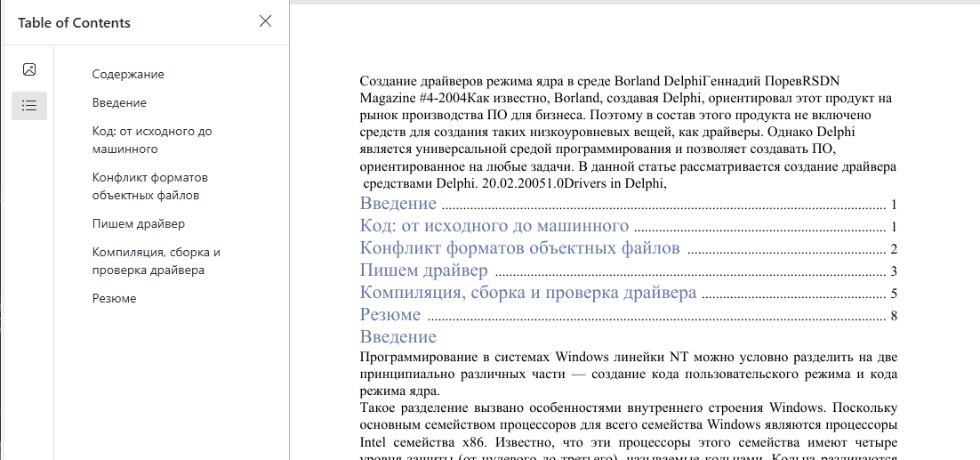
Task: Follow 'Код: от исходного до машинного' document link
Action: (x=494, y=226)
